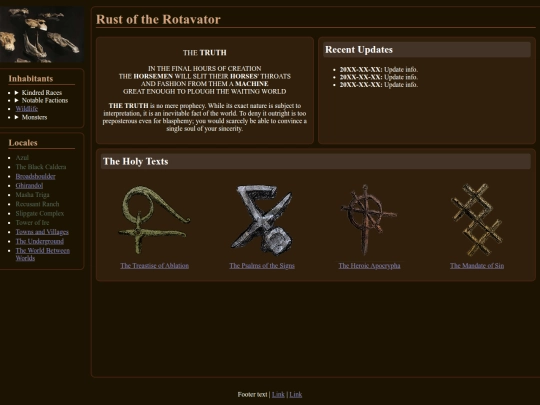Image resolution: width=540 pixels, height=405 pixels.
Task: Click the Footer text label
Action: point(252,395)
